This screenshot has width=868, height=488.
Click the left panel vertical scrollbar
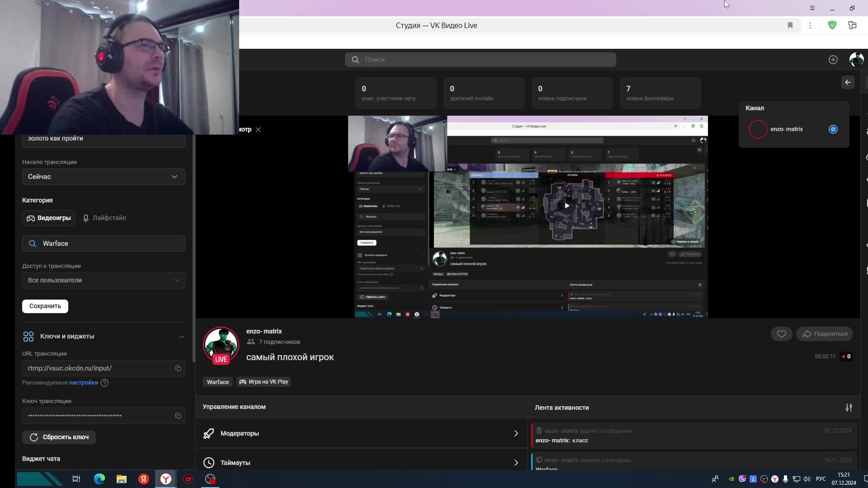(x=194, y=249)
